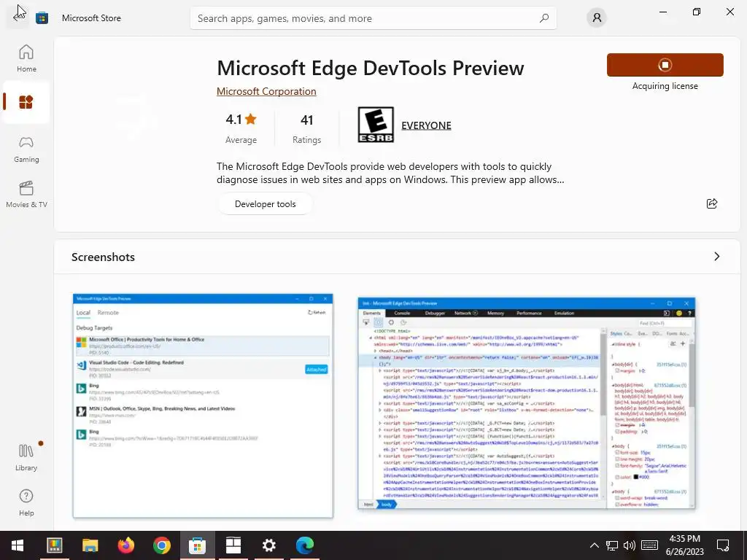The image size is (747, 560).
Task: Open the Elements panel screenshot thumbnail
Action: click(x=527, y=403)
